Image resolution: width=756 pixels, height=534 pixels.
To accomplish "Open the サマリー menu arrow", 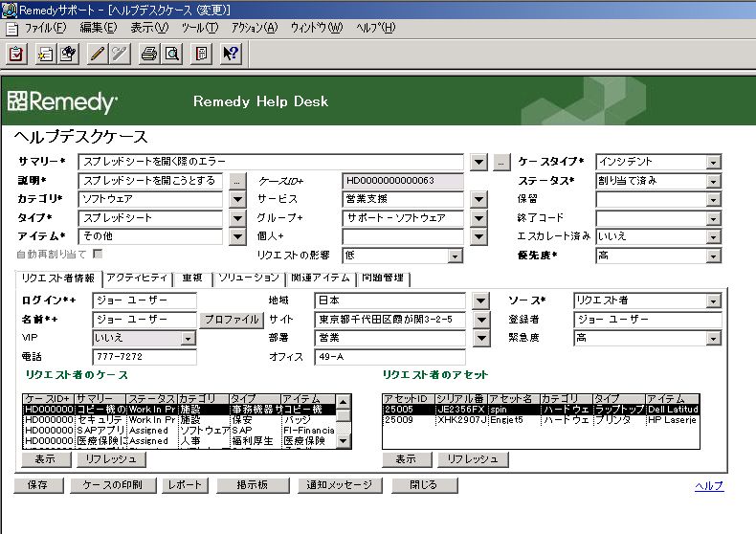I will (x=478, y=163).
